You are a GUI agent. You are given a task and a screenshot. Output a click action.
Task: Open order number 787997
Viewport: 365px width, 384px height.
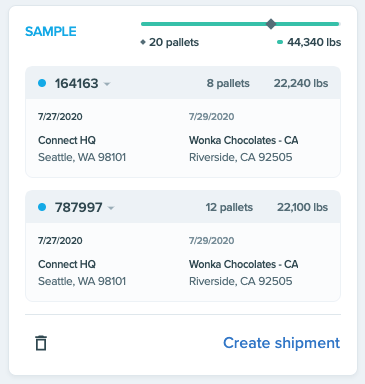[79, 207]
